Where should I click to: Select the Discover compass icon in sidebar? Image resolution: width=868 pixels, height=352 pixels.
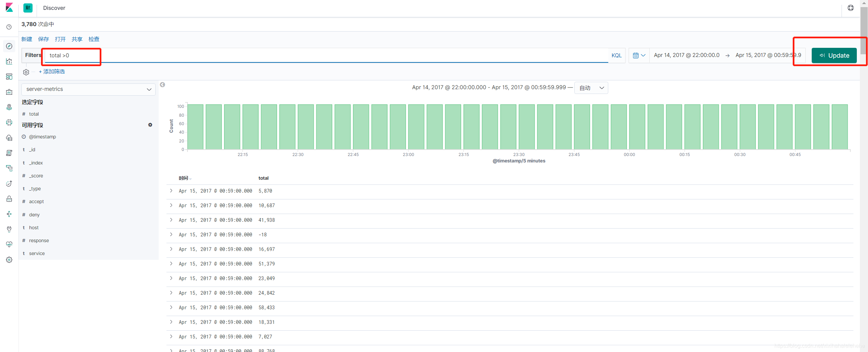pos(9,46)
